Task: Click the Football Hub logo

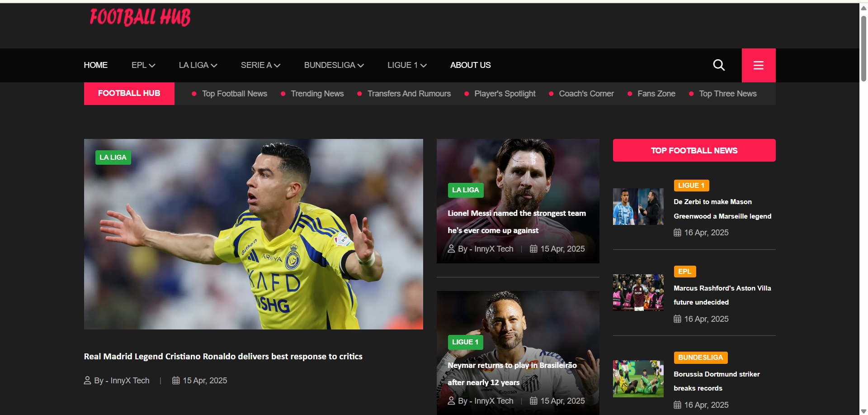Action: click(x=140, y=18)
